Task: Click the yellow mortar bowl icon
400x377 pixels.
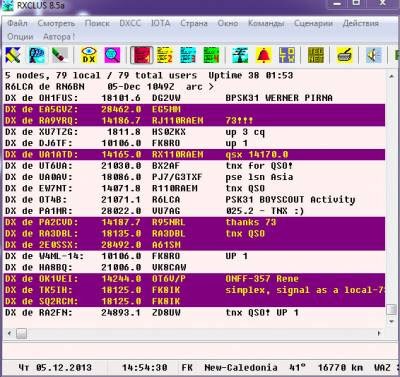Action: click(x=345, y=55)
